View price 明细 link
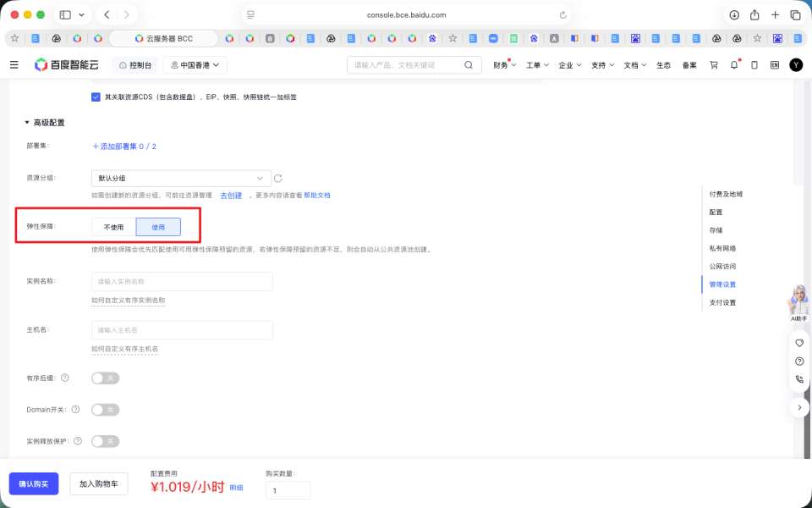This screenshot has width=812, height=508. click(x=236, y=488)
